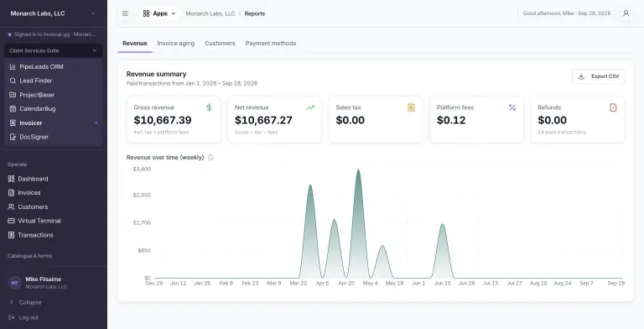Click the info icon beside Revenue over time

coord(210,158)
